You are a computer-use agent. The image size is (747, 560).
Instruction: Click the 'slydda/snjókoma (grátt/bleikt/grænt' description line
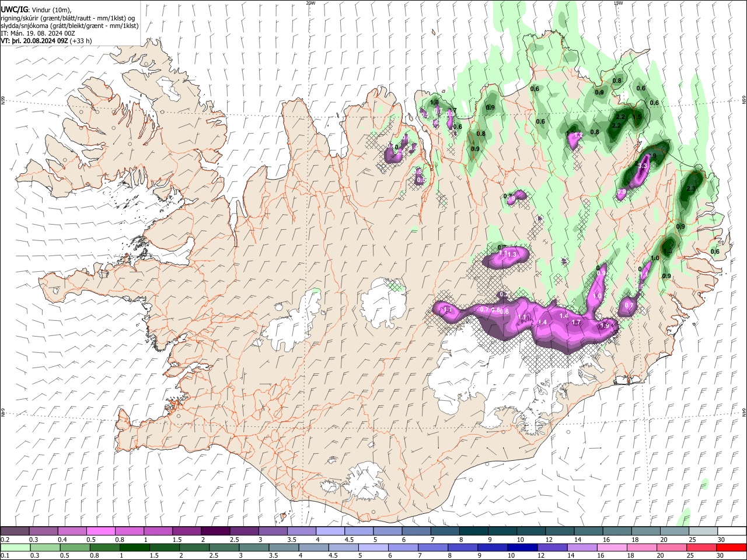coord(69,26)
